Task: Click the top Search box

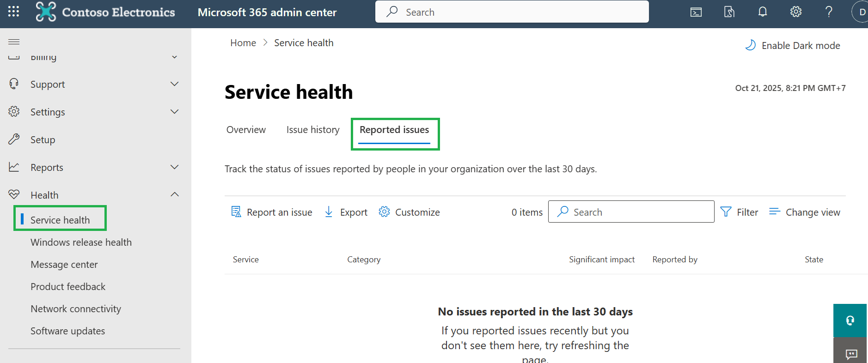Action: point(512,12)
